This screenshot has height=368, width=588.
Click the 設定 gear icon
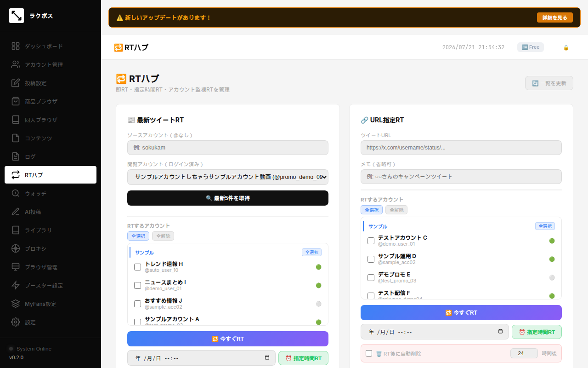16,322
